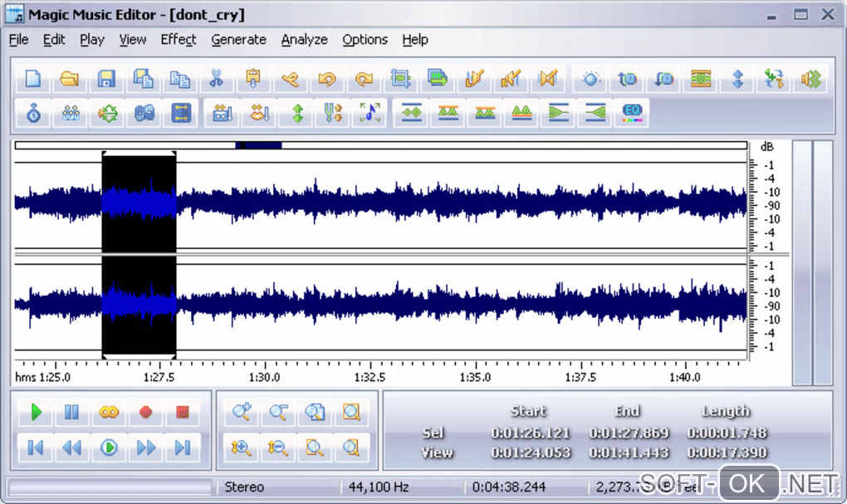Start recording with the red Record button

(x=145, y=412)
